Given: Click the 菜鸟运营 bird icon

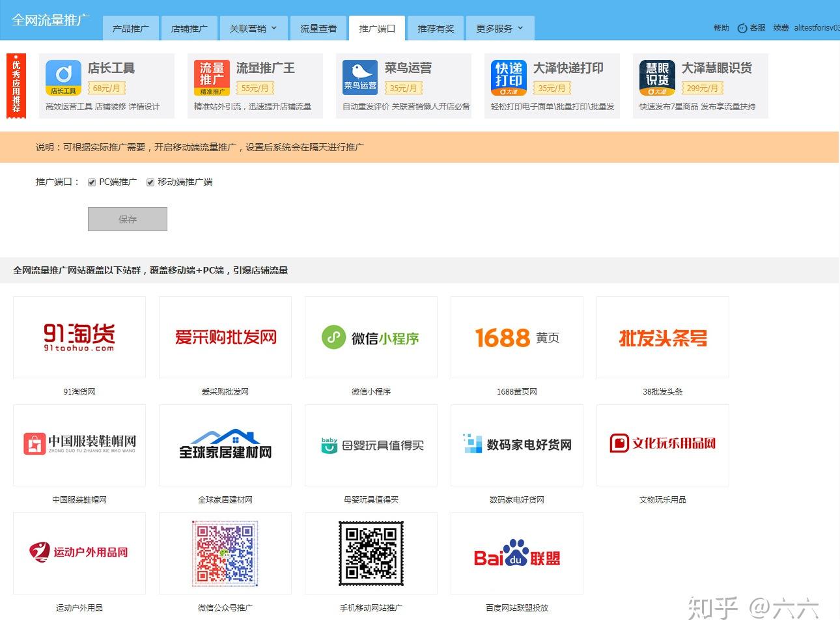Looking at the screenshot, I should 360,77.
